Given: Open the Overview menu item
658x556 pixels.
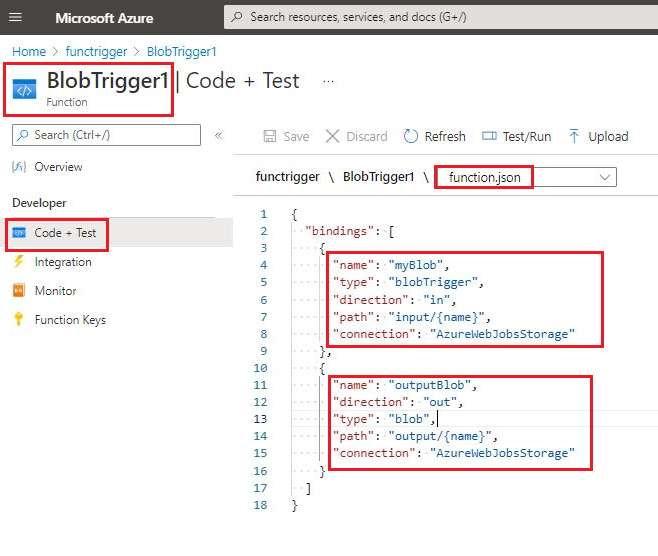Looking at the screenshot, I should coord(58,167).
